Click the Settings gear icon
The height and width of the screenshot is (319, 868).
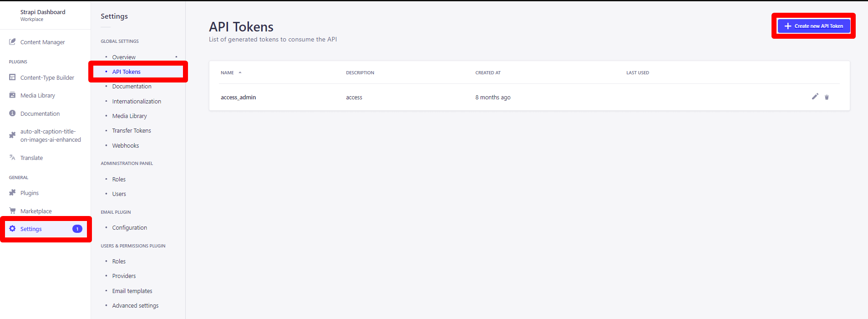pos(12,229)
